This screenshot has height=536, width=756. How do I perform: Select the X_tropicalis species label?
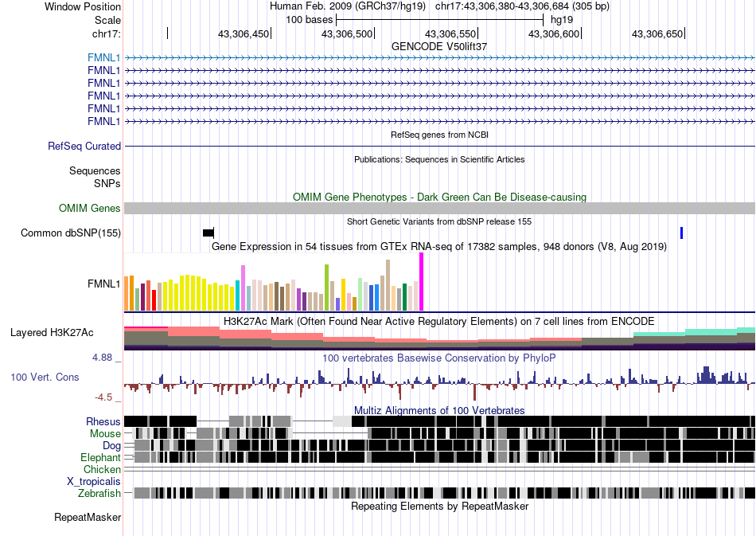click(x=94, y=482)
